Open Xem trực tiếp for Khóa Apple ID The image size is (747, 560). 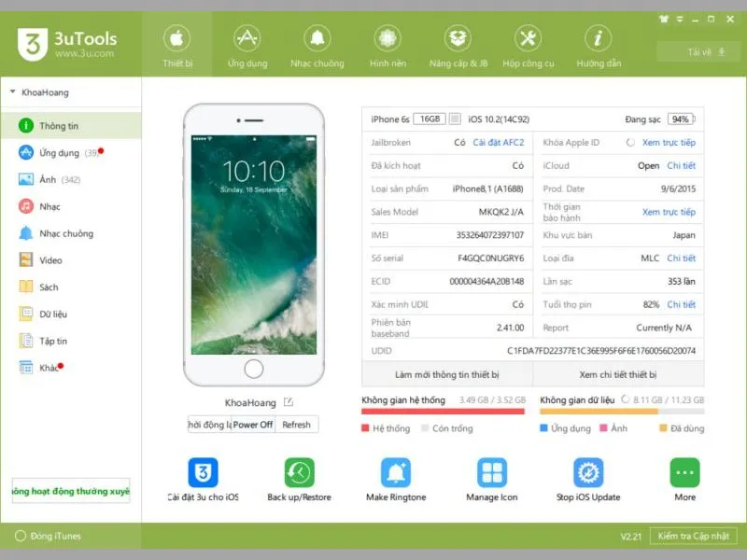click(669, 143)
